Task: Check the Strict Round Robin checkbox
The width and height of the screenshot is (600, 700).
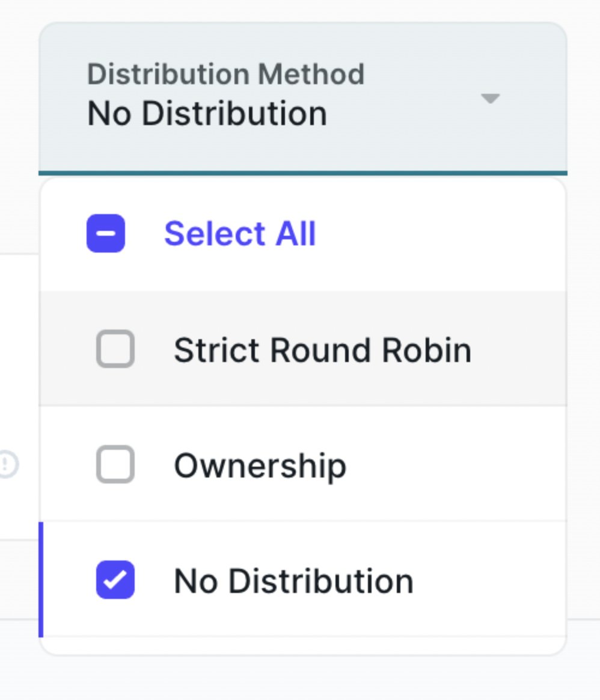Action: (115, 349)
